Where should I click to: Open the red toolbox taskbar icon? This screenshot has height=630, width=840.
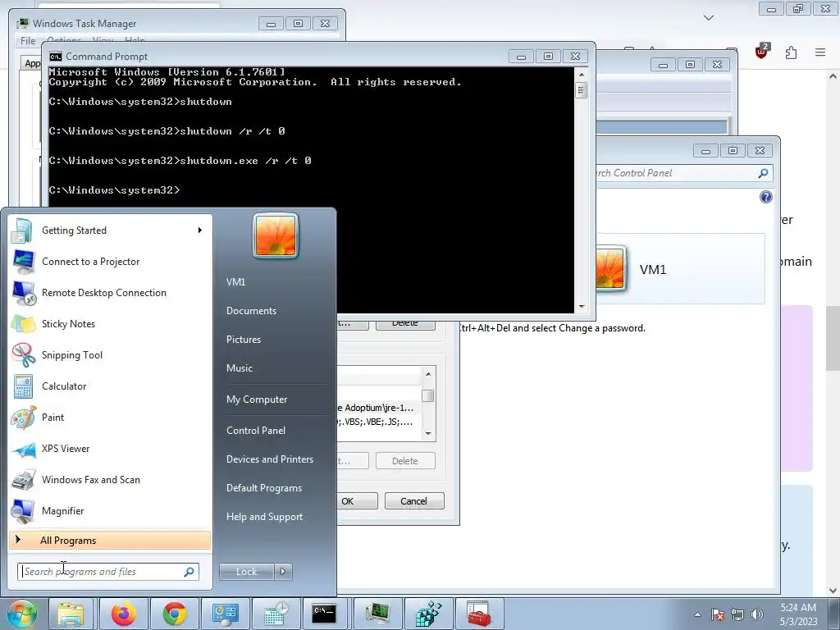(x=479, y=614)
